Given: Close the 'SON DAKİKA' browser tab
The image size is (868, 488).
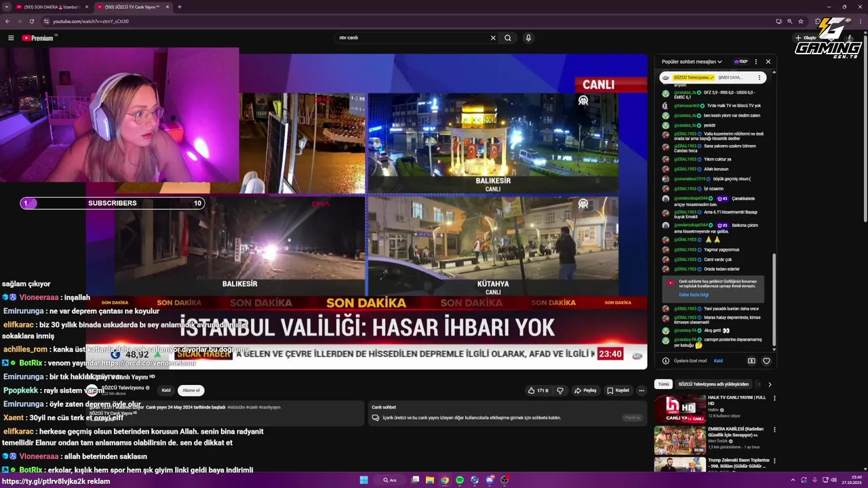Looking at the screenshot, I should pos(87,7).
